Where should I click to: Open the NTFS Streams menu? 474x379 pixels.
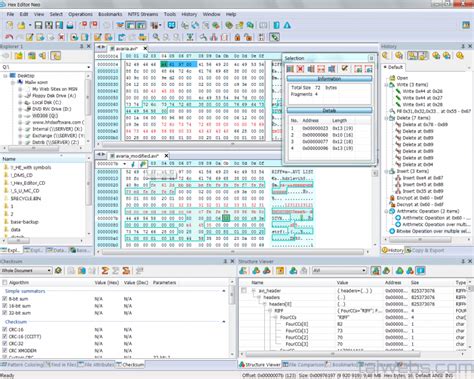point(143,14)
